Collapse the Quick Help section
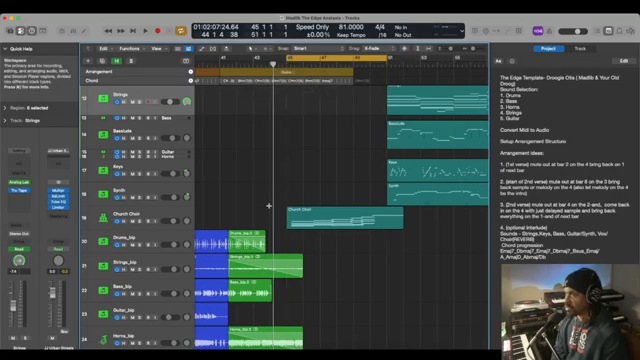The height and width of the screenshot is (360, 640). (x=5, y=49)
